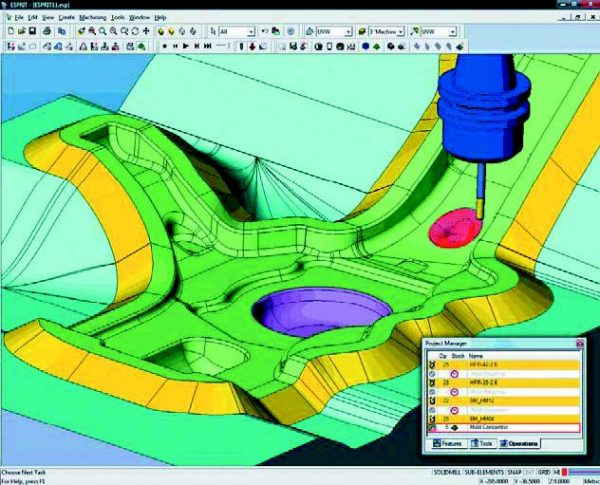Screen dimensions: 600x485
Task: Click the blue sphere shading icon
Action: point(365,46)
